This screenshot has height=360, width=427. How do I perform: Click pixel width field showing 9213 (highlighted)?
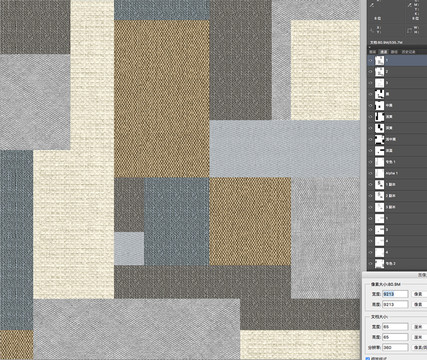click(395, 294)
